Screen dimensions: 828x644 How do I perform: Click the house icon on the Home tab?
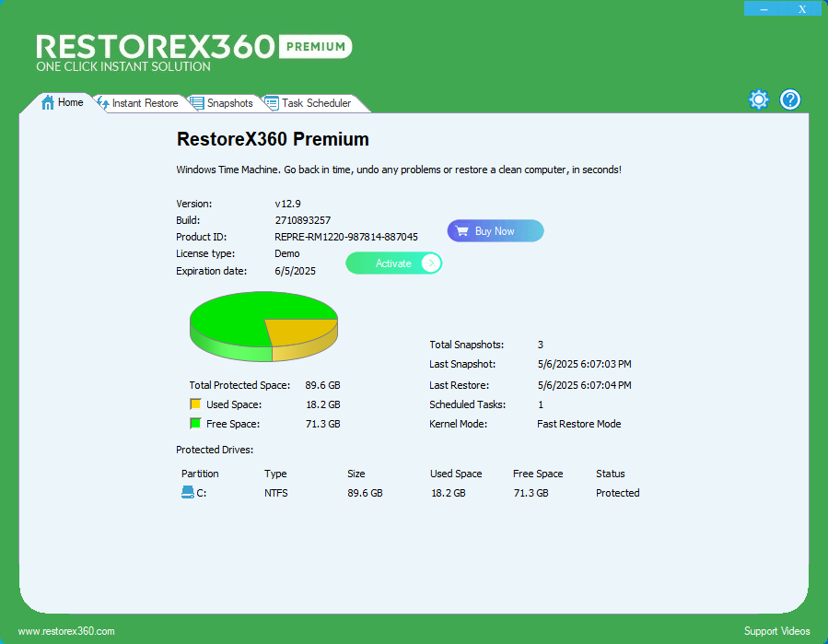click(x=47, y=102)
